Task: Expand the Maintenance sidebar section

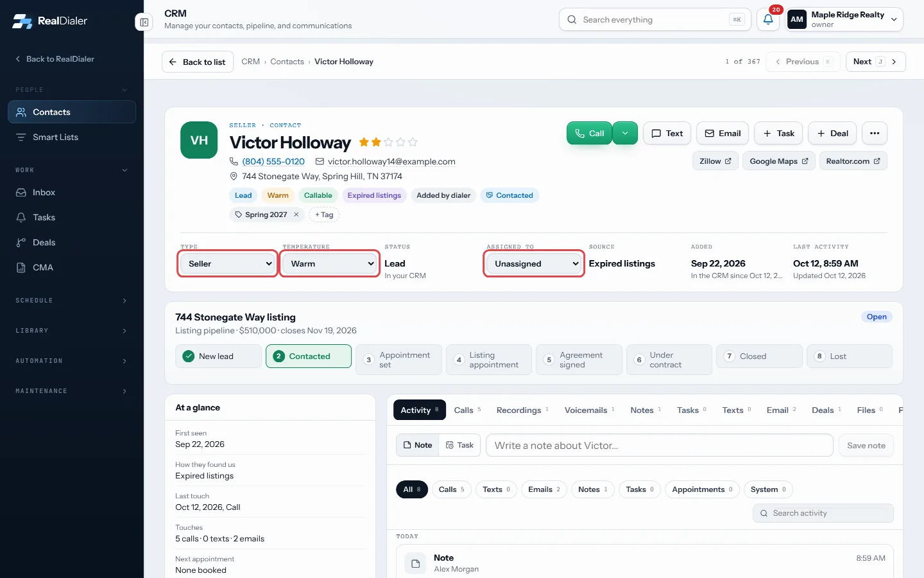Action: pos(72,391)
